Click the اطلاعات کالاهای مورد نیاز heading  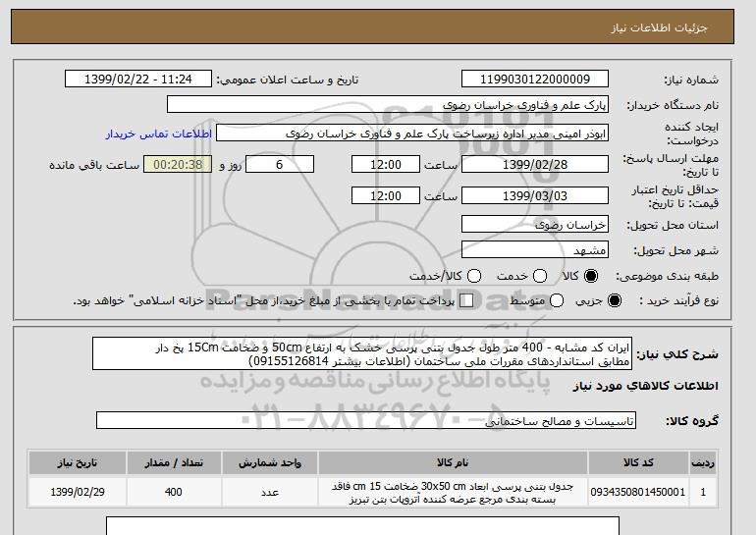(645, 386)
